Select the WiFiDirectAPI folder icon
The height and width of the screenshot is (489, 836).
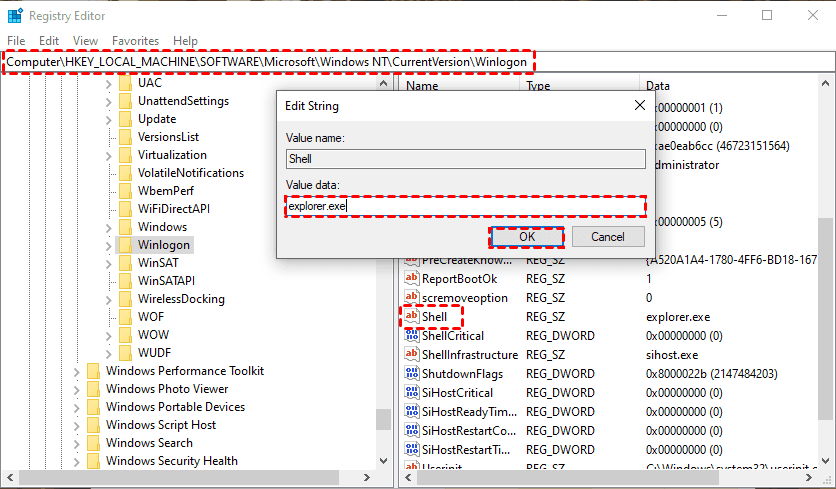pyautogui.click(x=125, y=209)
